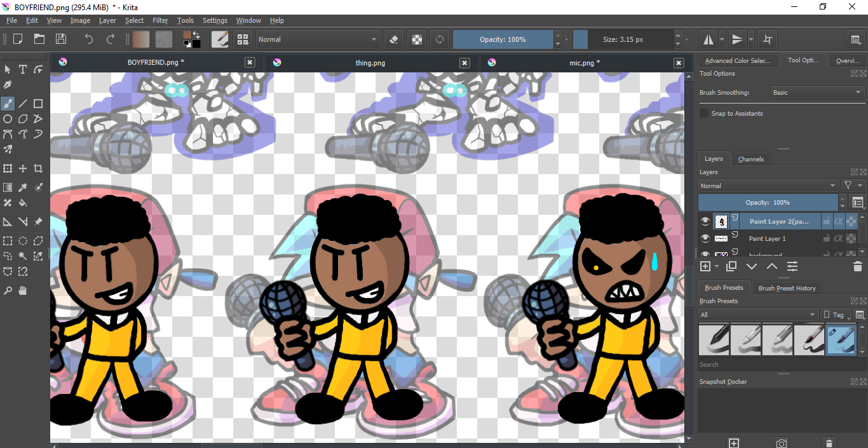The height and width of the screenshot is (448, 868).
Task: Open the Brush Smoothing dropdown
Action: pyautogui.click(x=817, y=92)
